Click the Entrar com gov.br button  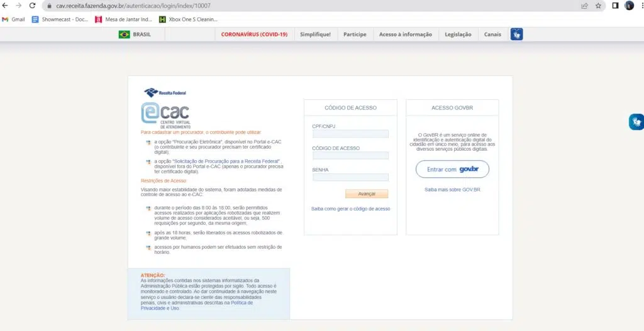tap(452, 169)
